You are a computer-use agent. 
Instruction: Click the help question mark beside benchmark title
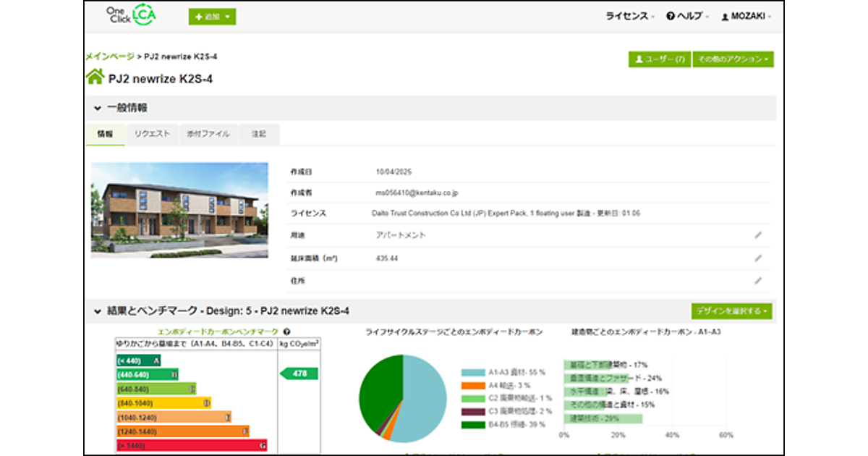(x=287, y=332)
